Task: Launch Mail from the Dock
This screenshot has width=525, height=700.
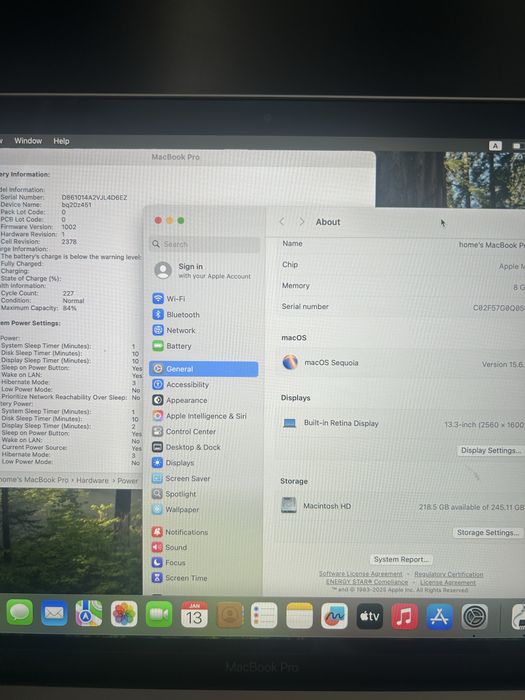Action: pos(54,613)
